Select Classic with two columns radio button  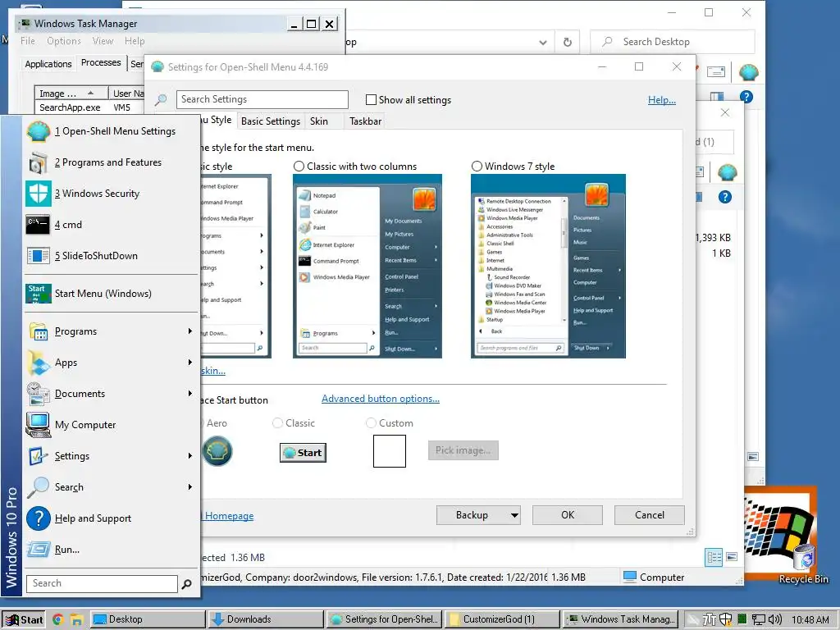click(x=299, y=167)
